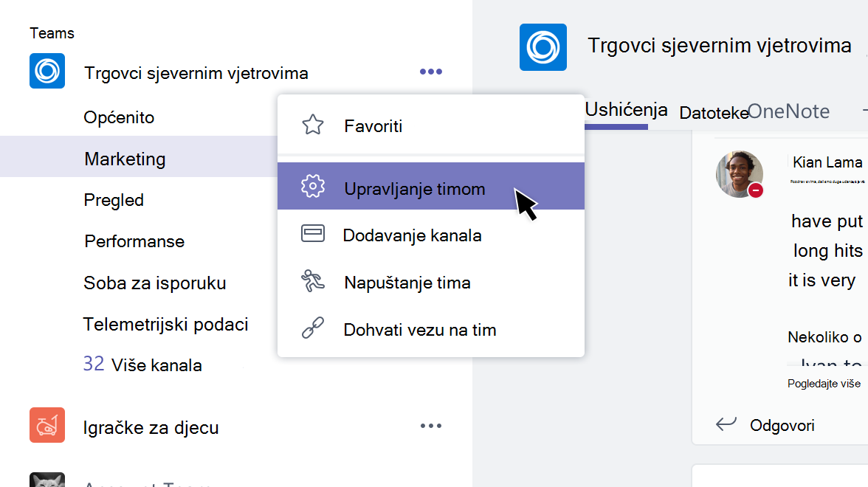Select Dohvati vezu na tim
868x487 pixels.
tap(431, 329)
